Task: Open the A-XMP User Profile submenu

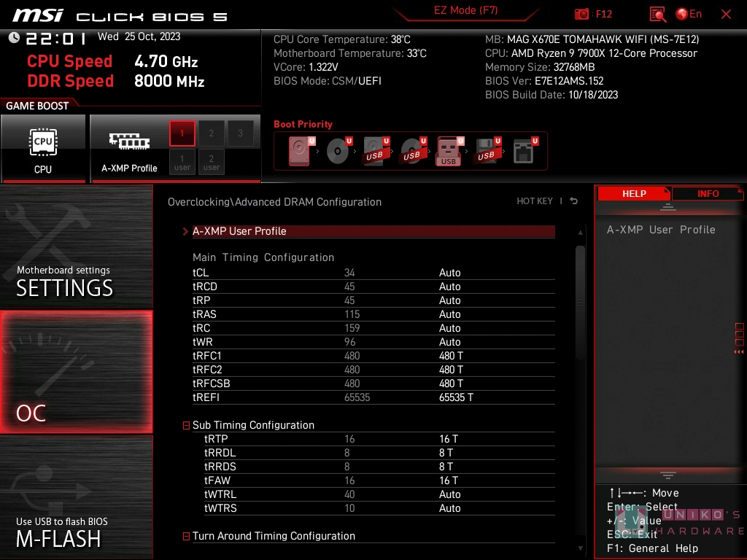Action: tap(239, 231)
